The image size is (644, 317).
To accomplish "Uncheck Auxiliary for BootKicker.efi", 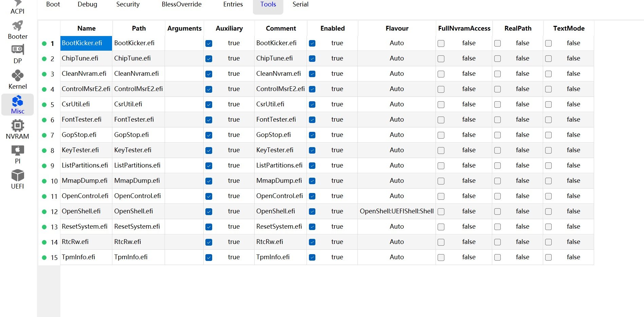I will pos(209,43).
